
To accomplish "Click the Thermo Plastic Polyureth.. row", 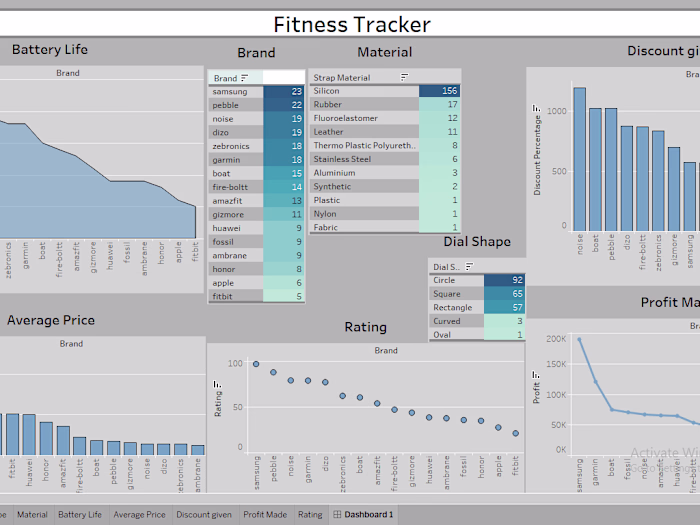I will point(385,146).
